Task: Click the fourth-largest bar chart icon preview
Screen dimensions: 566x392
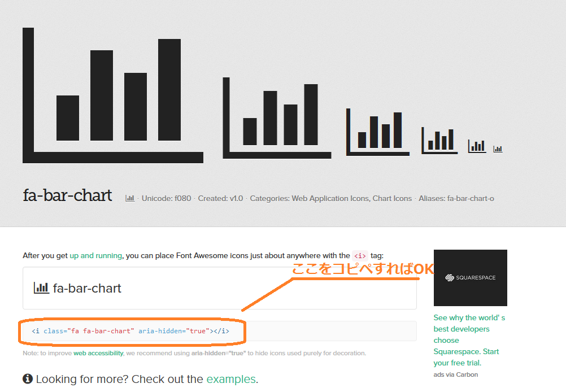Action: click(439, 141)
